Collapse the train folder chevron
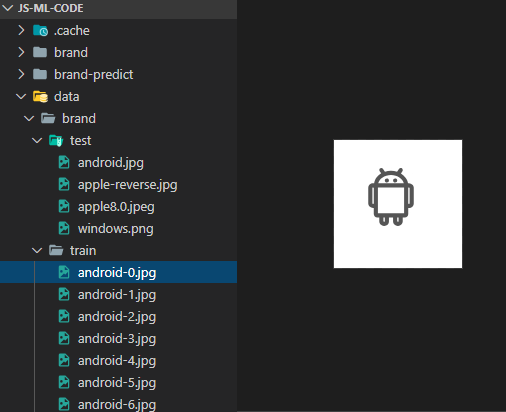506x412 pixels. 37,250
